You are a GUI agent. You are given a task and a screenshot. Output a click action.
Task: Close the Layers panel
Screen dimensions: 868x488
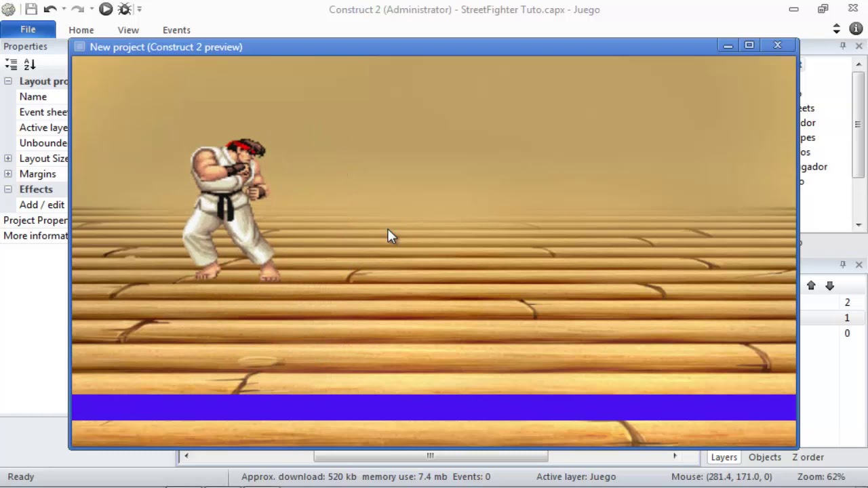pos(859,264)
